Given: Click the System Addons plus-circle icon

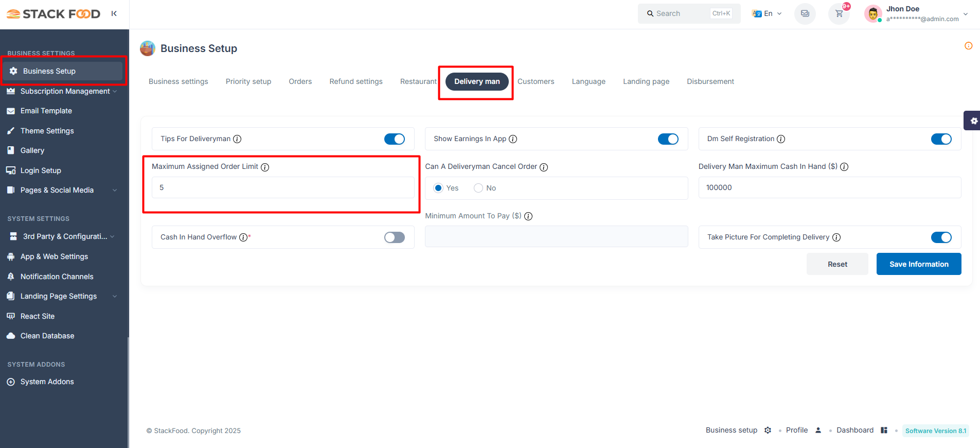Looking at the screenshot, I should pyautogui.click(x=11, y=382).
